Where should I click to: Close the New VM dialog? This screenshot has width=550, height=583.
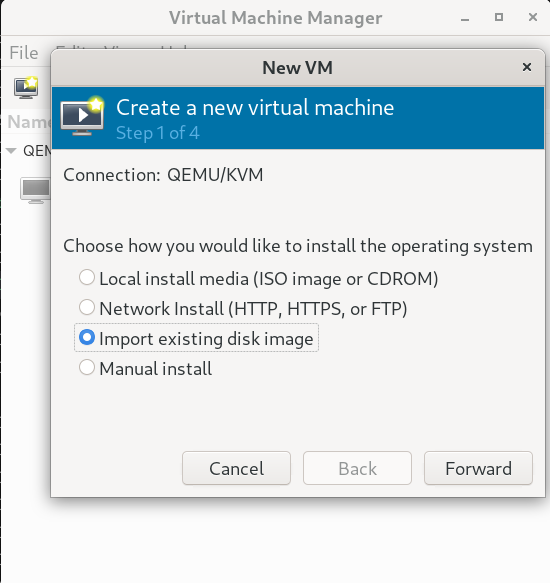(527, 67)
